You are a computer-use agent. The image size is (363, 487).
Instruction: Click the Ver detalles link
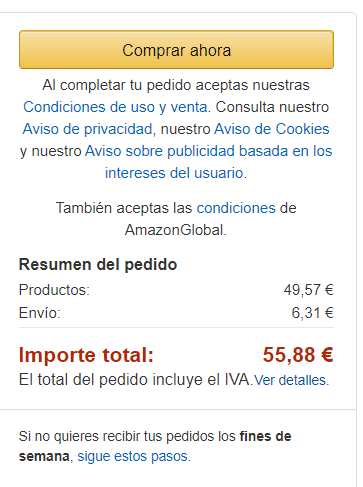point(292,380)
